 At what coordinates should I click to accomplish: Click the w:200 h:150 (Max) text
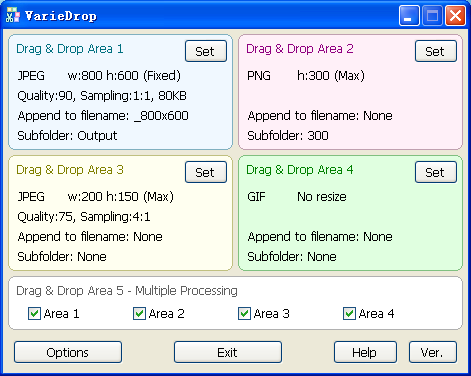(x=121, y=197)
